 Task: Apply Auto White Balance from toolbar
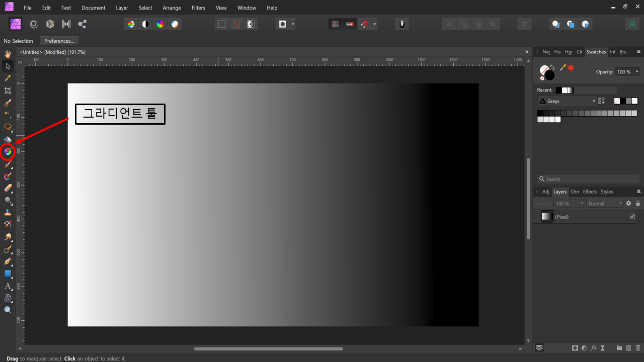click(x=175, y=24)
